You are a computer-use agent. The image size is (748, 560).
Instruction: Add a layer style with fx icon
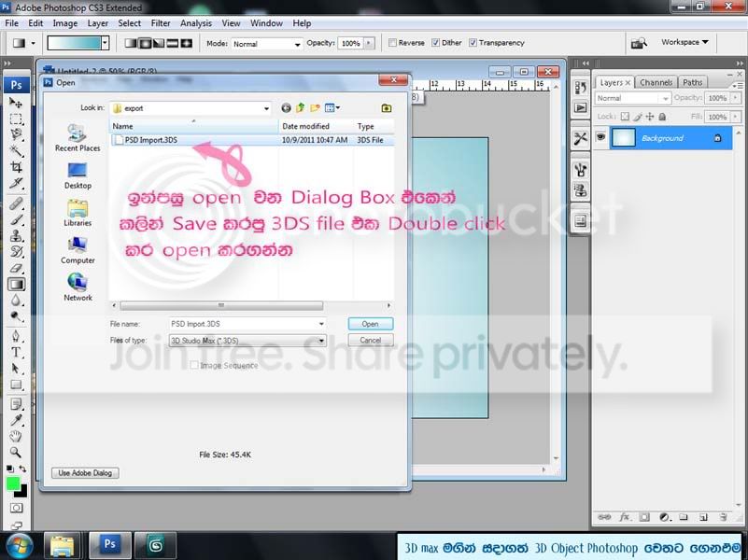click(625, 517)
